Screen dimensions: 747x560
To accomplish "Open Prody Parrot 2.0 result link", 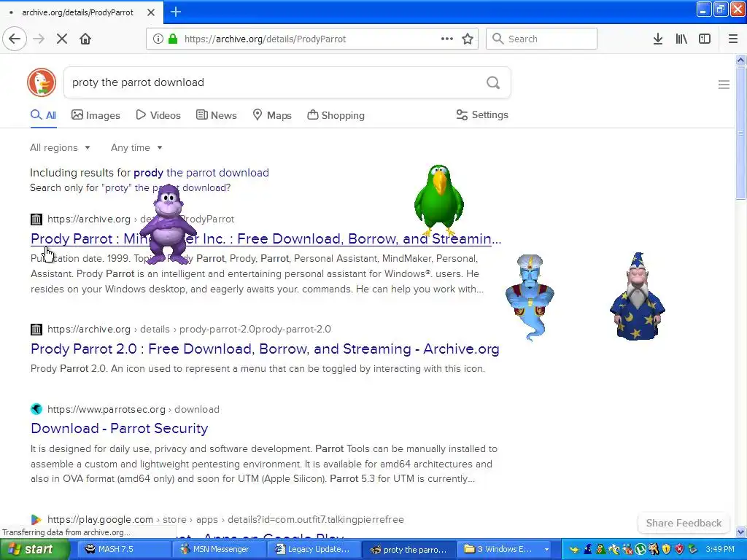I will click(x=265, y=349).
